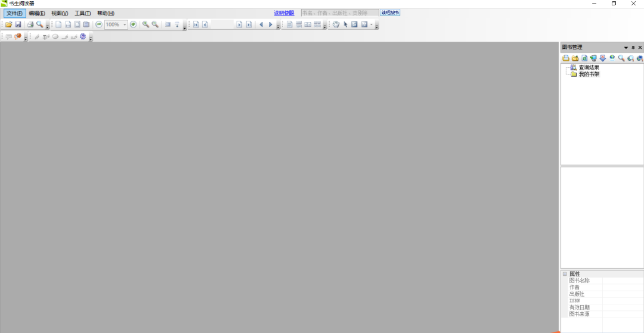Click the green plus zoom-in circle
This screenshot has height=333, width=644.
[134, 24]
